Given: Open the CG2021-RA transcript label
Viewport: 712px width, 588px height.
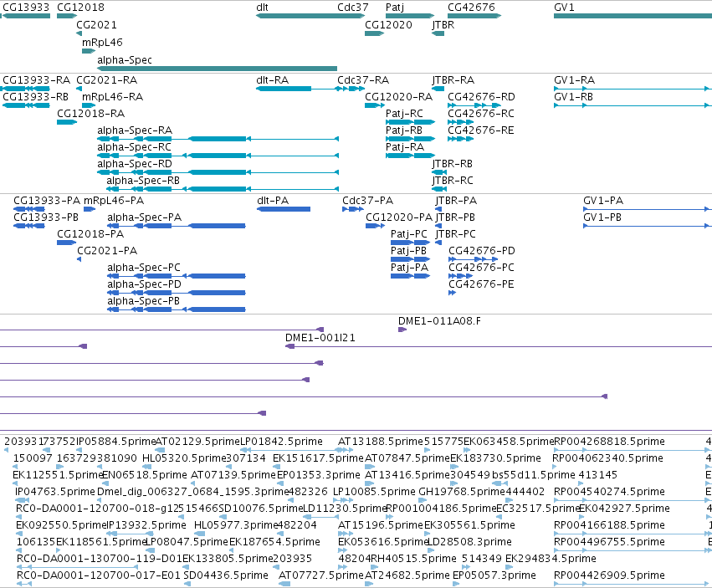Looking at the screenshot, I should pyautogui.click(x=107, y=80).
